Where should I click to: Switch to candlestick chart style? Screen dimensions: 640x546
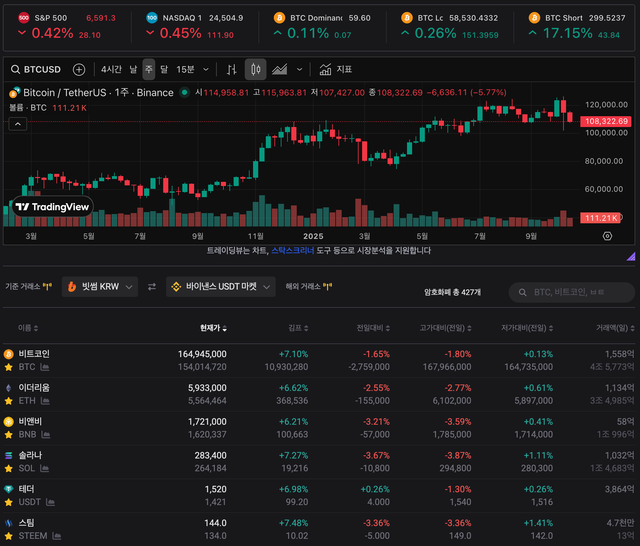click(256, 69)
